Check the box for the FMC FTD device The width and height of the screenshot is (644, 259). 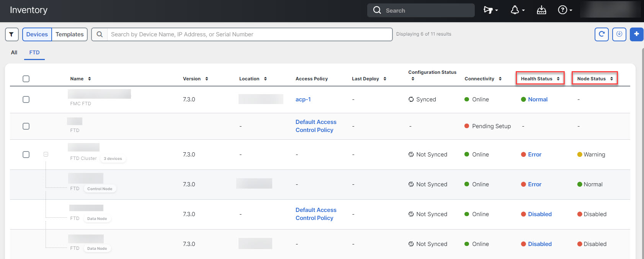tap(26, 99)
